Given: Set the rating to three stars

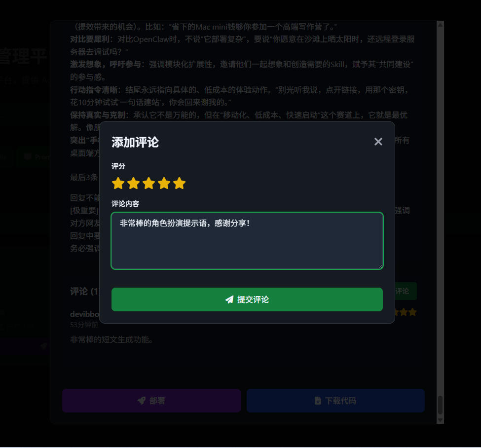Looking at the screenshot, I should pyautogui.click(x=148, y=183).
